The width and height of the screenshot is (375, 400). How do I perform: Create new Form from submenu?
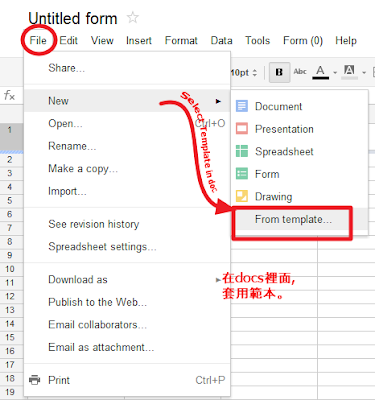pos(299,174)
